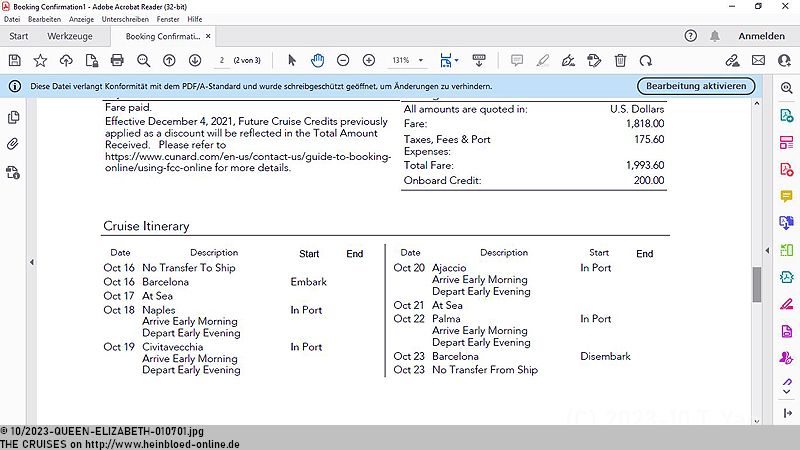
Task: Open the attachments paperclip panel
Action: coord(13,144)
